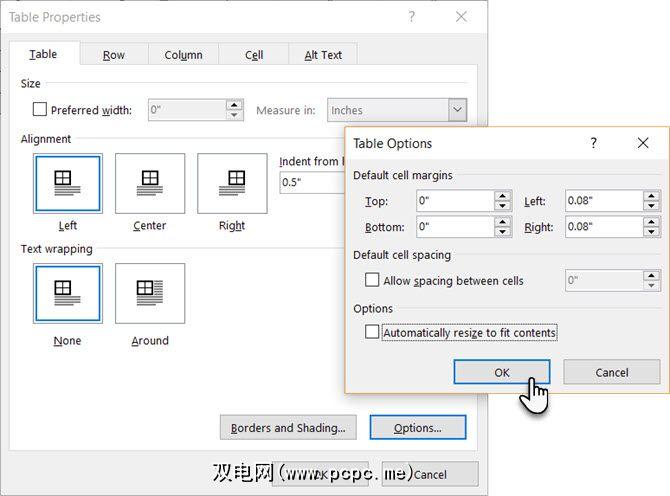Decrease Left cell margin value
Image resolution: width=670 pixels, height=496 pixels.
coord(651,206)
